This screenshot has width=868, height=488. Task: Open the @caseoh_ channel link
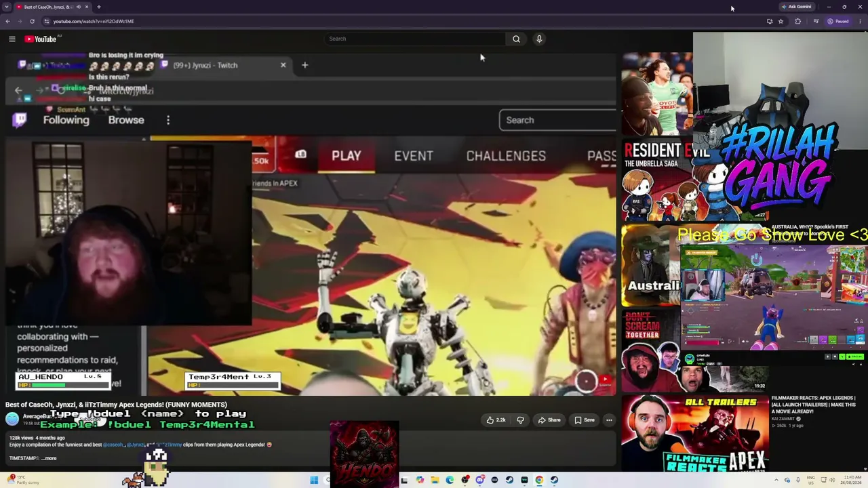[113, 445]
